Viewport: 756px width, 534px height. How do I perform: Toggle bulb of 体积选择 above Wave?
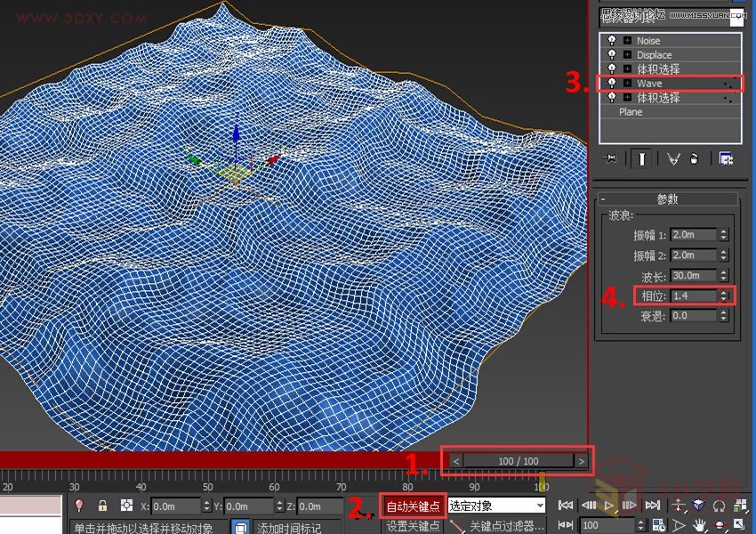click(x=612, y=69)
